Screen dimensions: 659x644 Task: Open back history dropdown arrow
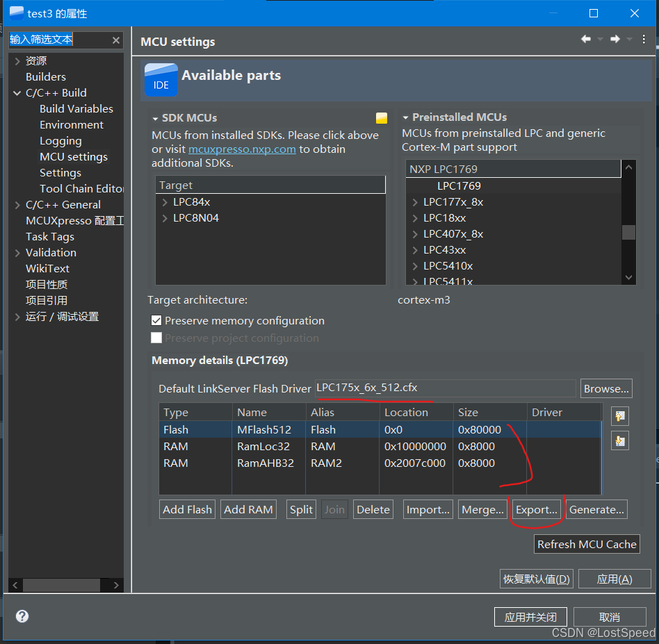pyautogui.click(x=600, y=40)
